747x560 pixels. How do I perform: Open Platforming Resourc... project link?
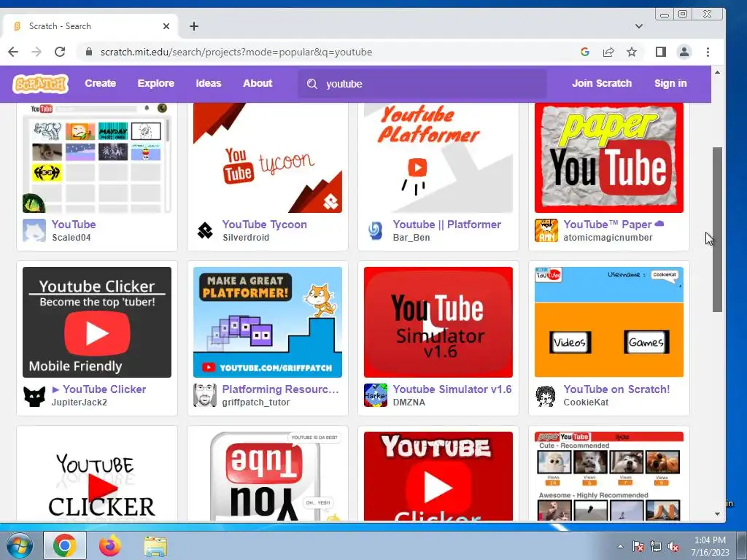(x=281, y=389)
